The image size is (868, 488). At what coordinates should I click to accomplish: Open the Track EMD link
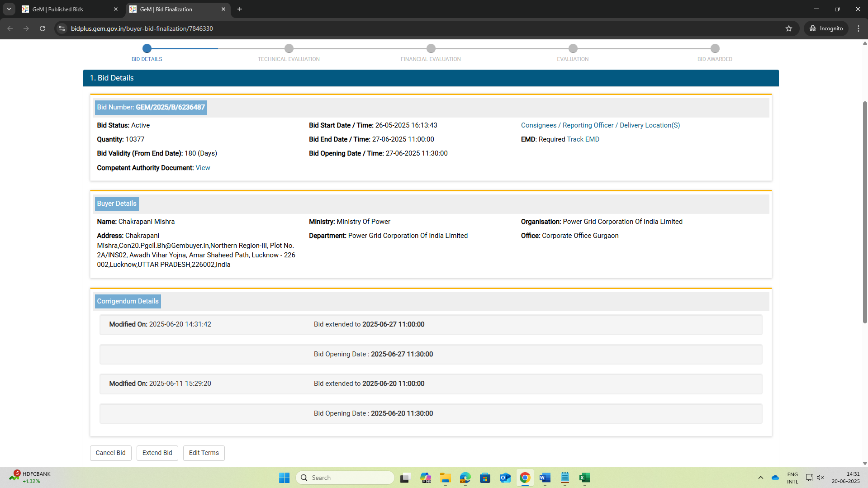coord(583,139)
